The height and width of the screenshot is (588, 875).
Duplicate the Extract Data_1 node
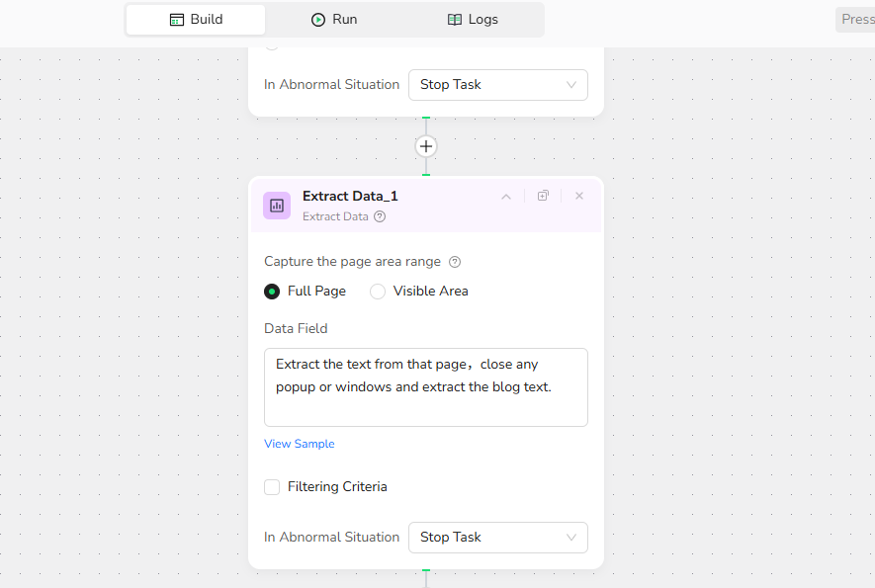coord(543,196)
